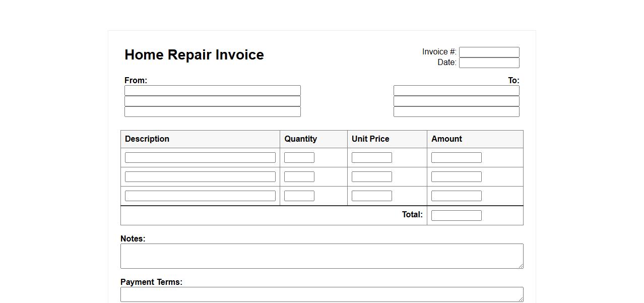644x303 pixels.
Task: Click the Payment Terms text area
Action: [x=321, y=294]
